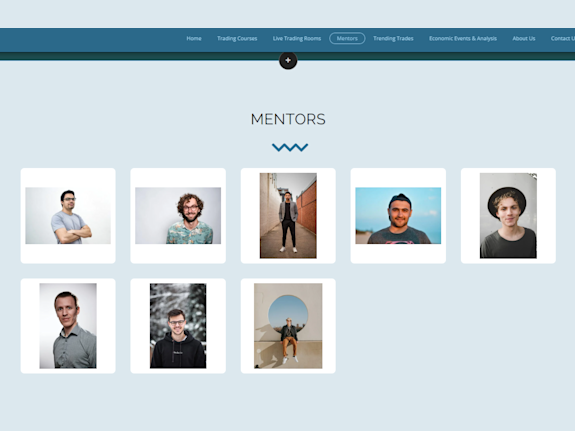Screen dimensions: 575x431
Task: Navigate to Economic Events & Analysis
Action: point(463,39)
